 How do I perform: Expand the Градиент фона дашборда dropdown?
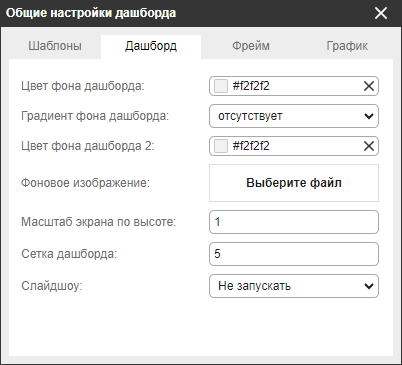coord(294,116)
